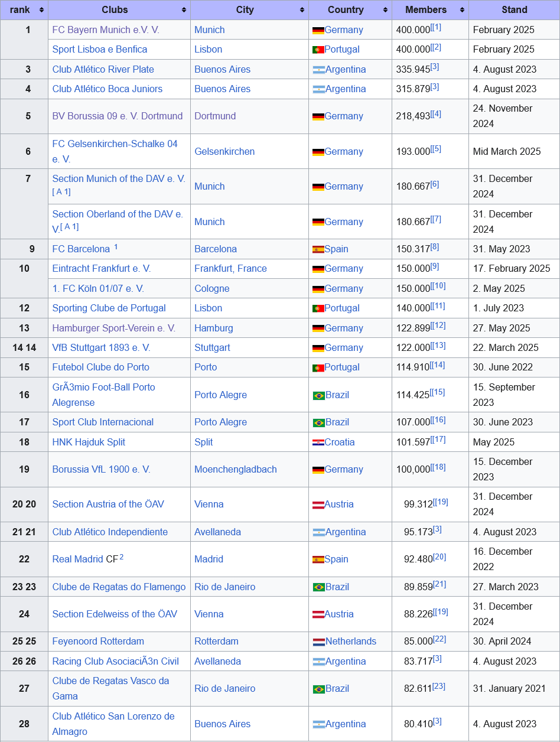Click Portugal flag in Sport Lisboa e Benfica row
Screen dimensions: 560x742
[318, 50]
